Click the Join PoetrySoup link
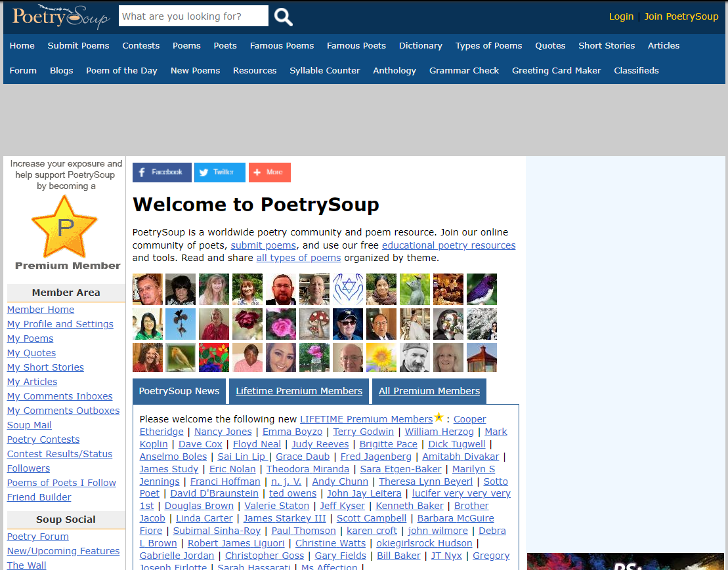 click(x=681, y=16)
